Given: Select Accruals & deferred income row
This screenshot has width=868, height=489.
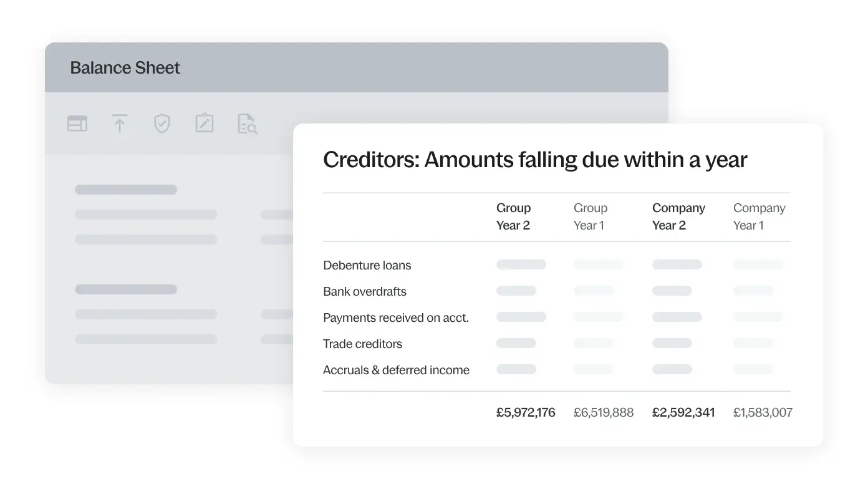Looking at the screenshot, I should tap(396, 370).
